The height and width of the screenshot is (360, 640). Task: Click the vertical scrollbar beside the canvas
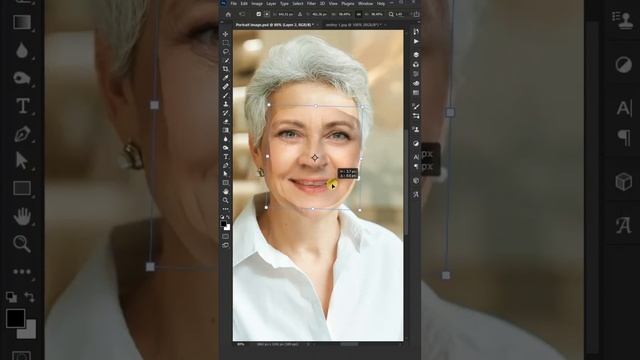(406, 182)
